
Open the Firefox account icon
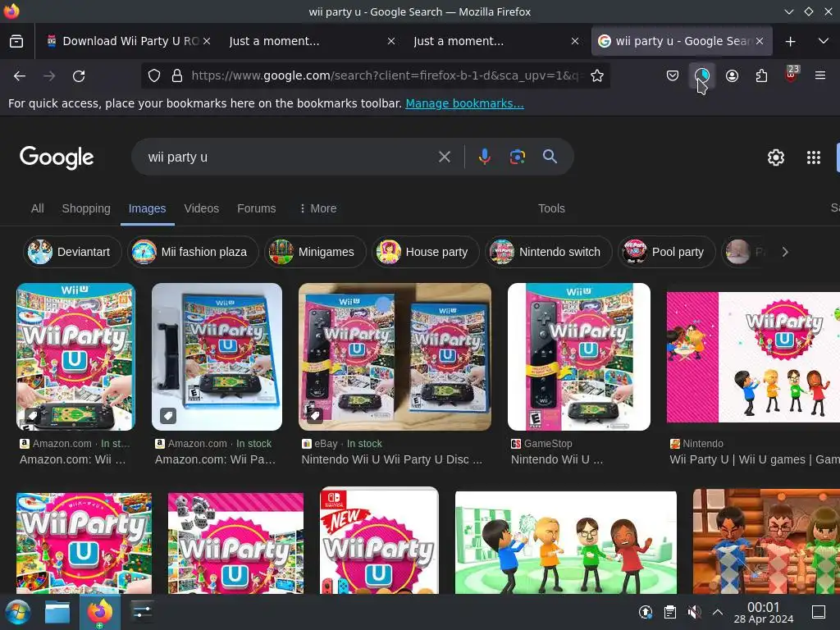(732, 76)
